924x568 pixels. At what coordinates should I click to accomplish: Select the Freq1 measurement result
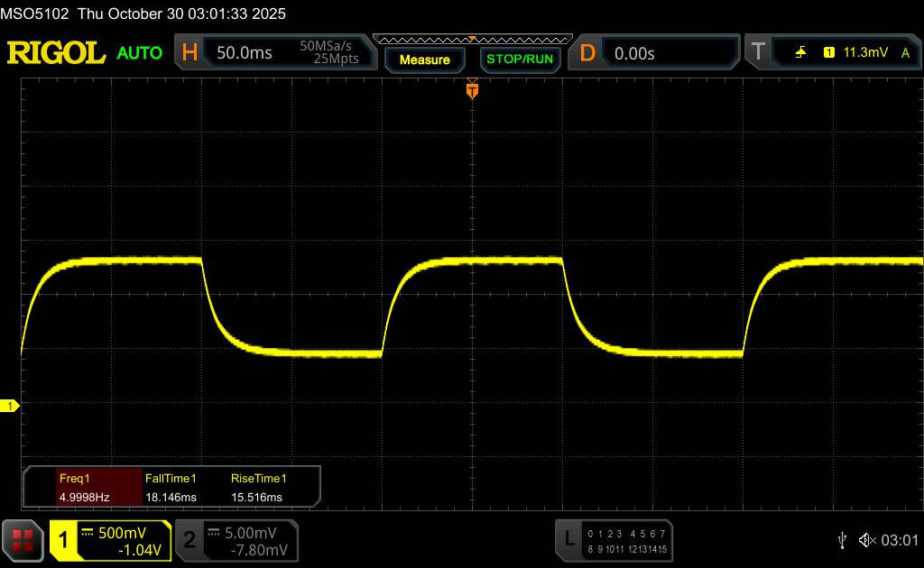[83, 488]
